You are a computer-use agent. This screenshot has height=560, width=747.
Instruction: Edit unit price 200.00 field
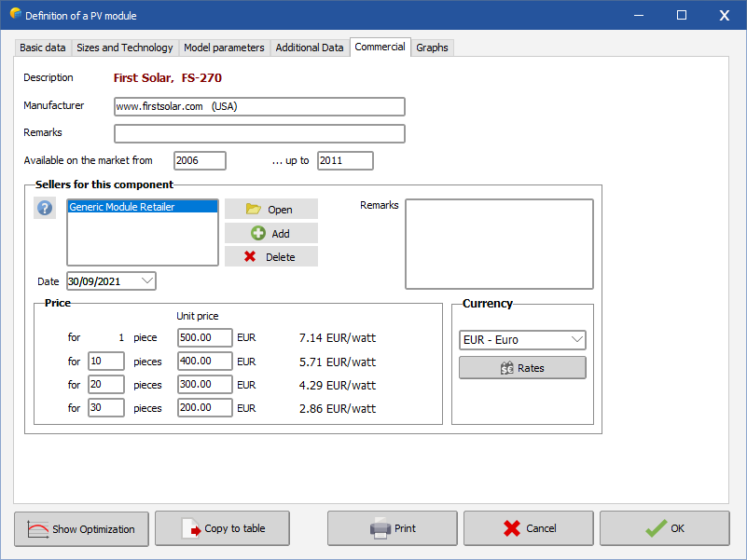click(205, 407)
